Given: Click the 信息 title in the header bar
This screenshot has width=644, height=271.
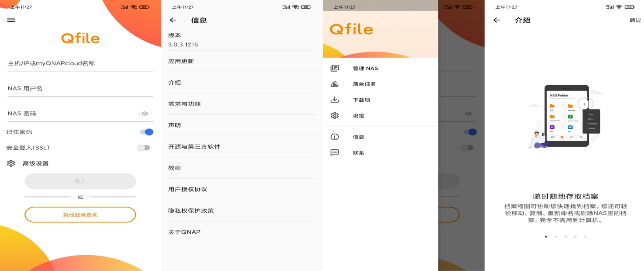Looking at the screenshot, I should click(x=199, y=20).
